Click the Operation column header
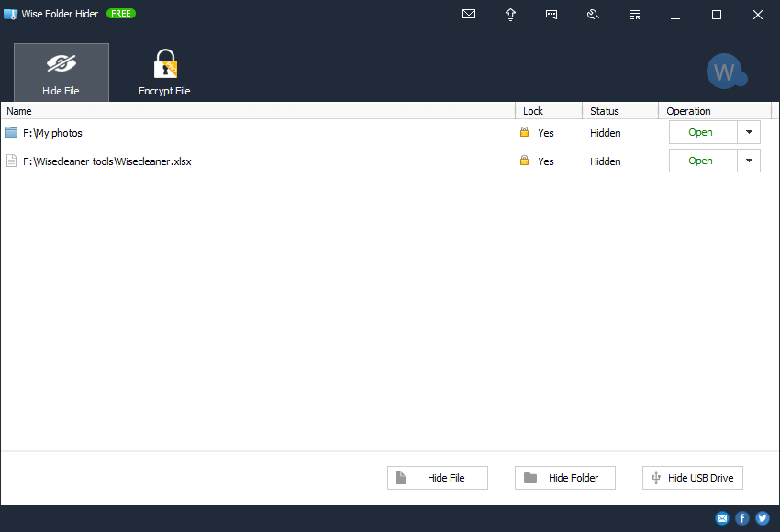The width and height of the screenshot is (780, 532). pyautogui.click(x=715, y=111)
